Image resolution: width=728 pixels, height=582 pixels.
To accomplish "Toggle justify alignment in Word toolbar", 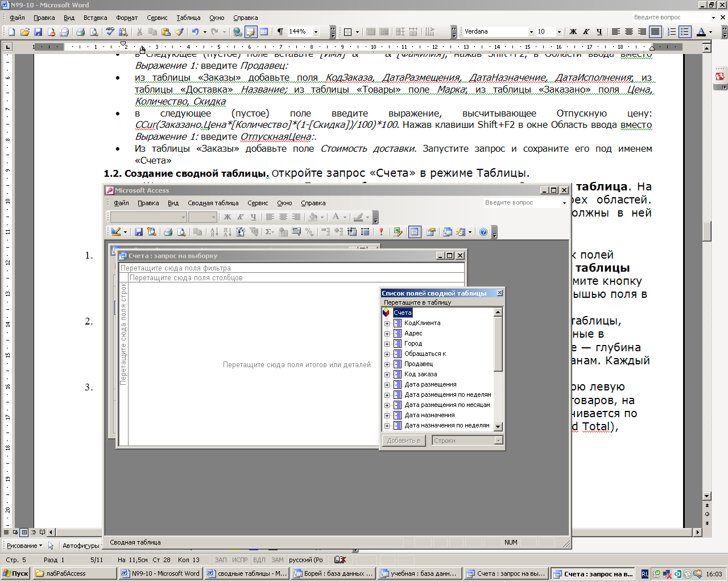I will [655, 32].
